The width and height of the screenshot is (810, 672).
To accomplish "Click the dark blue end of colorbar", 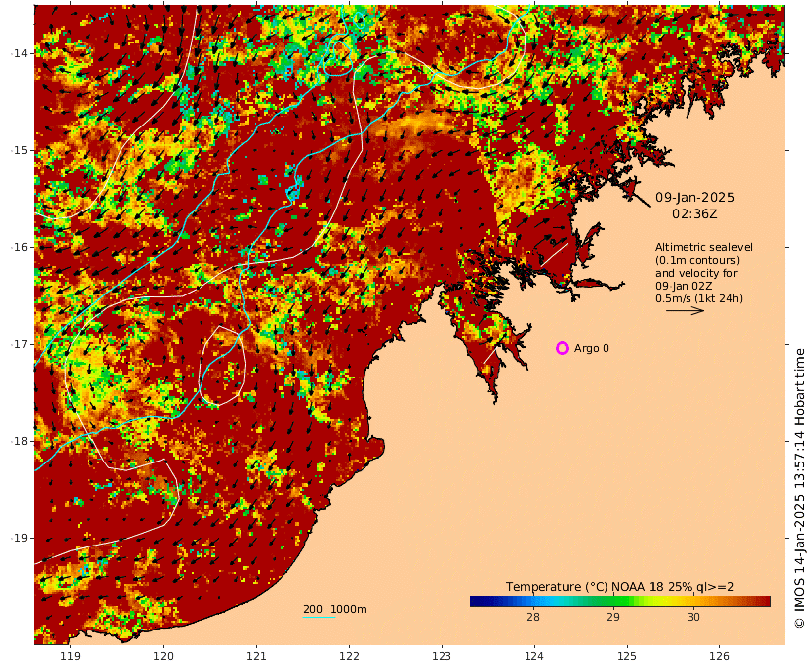I will click(478, 601).
